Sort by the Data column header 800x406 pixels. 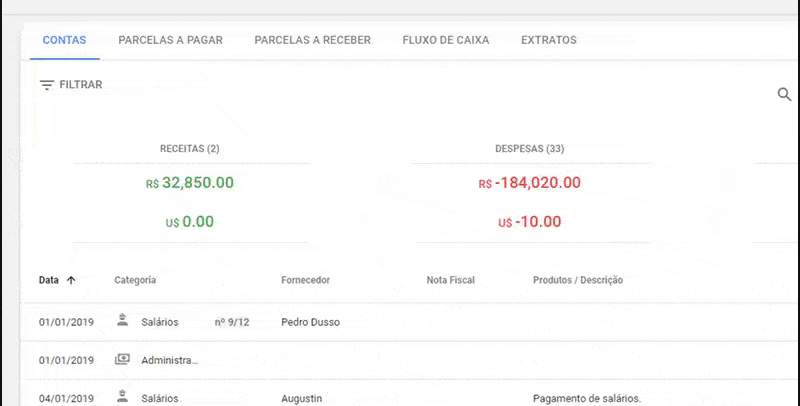click(x=48, y=280)
